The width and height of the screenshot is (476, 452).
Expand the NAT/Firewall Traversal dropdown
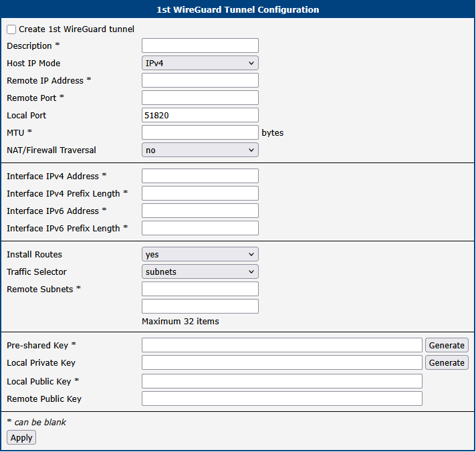coord(200,150)
